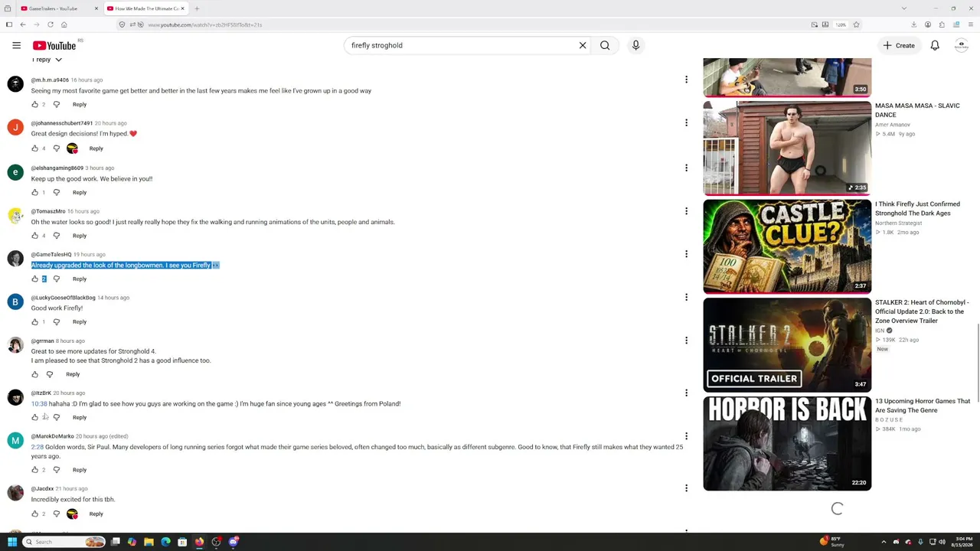The image size is (980, 551).
Task: Open the YouTube account avatar menu
Action: [x=962, y=45]
